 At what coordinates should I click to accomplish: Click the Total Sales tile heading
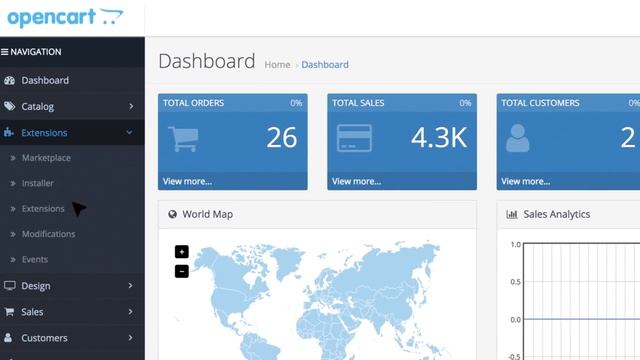(358, 103)
